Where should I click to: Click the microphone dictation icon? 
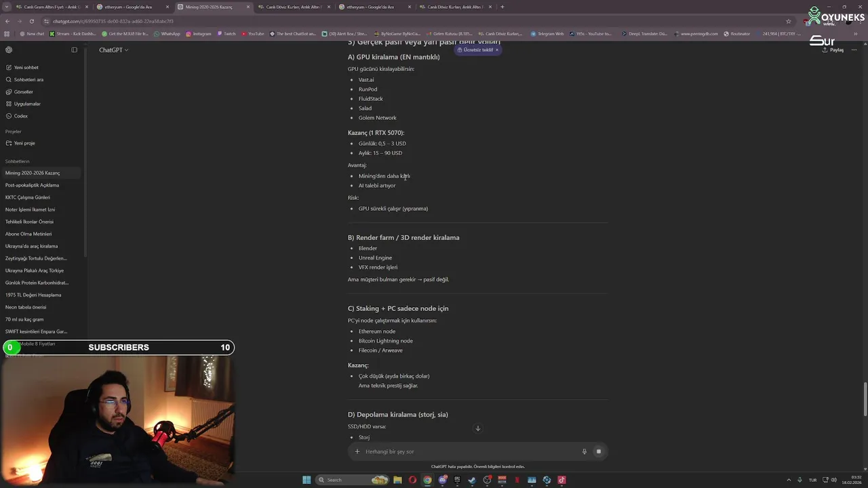(584, 451)
